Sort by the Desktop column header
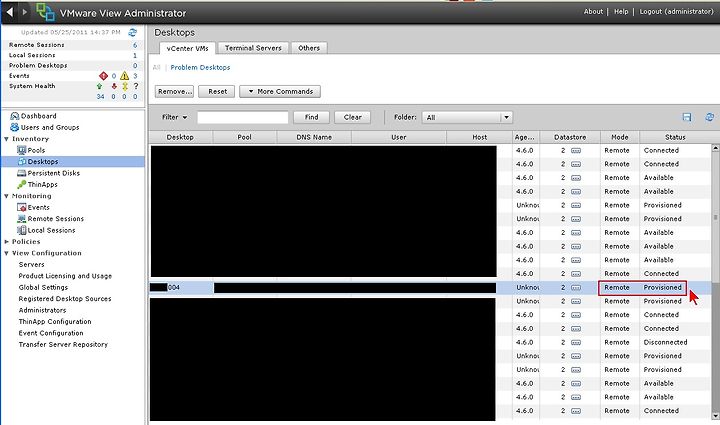 tap(180, 137)
